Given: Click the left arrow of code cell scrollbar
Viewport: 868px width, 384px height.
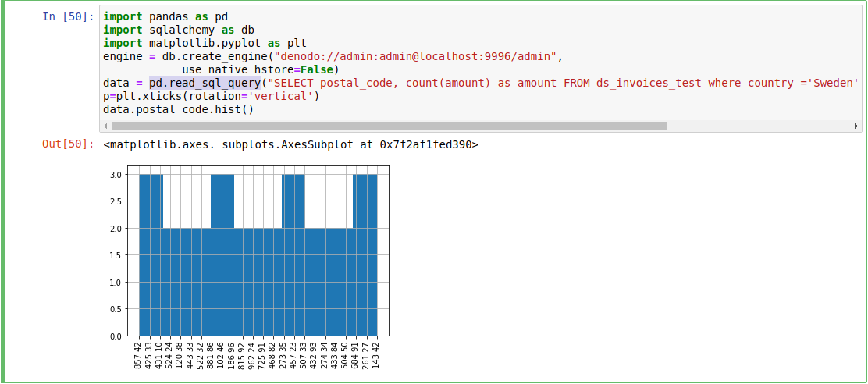Looking at the screenshot, I should pos(105,126).
